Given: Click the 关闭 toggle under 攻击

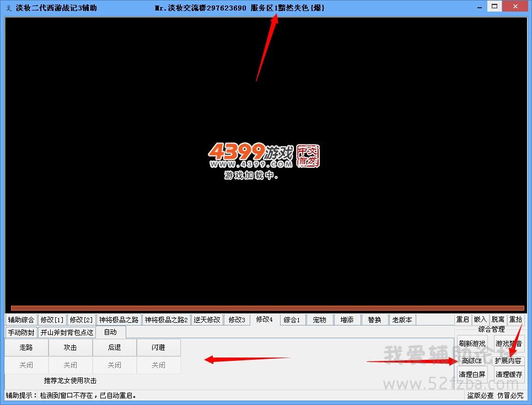Looking at the screenshot, I should 70,365.
